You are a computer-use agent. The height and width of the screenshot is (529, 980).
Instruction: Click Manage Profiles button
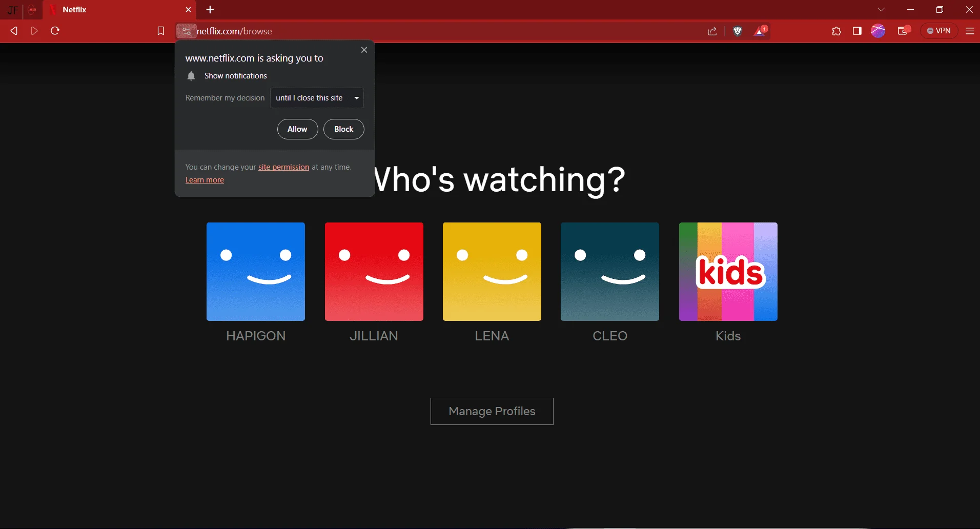(492, 411)
